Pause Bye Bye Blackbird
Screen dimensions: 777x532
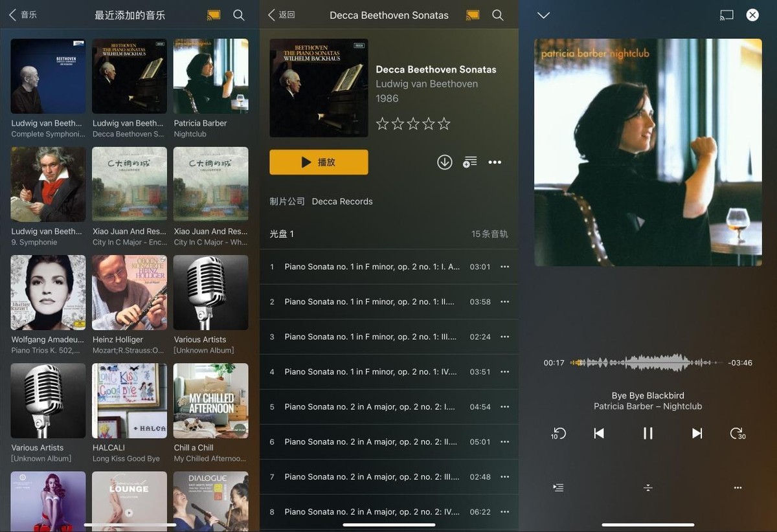[x=647, y=434]
